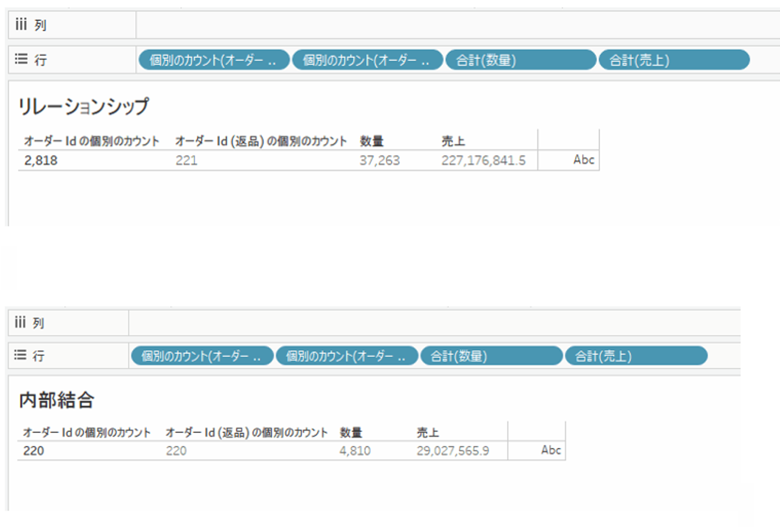
Task: Select the 合計(数量) pill in the 内部結合 sheet
Action: pos(491,356)
